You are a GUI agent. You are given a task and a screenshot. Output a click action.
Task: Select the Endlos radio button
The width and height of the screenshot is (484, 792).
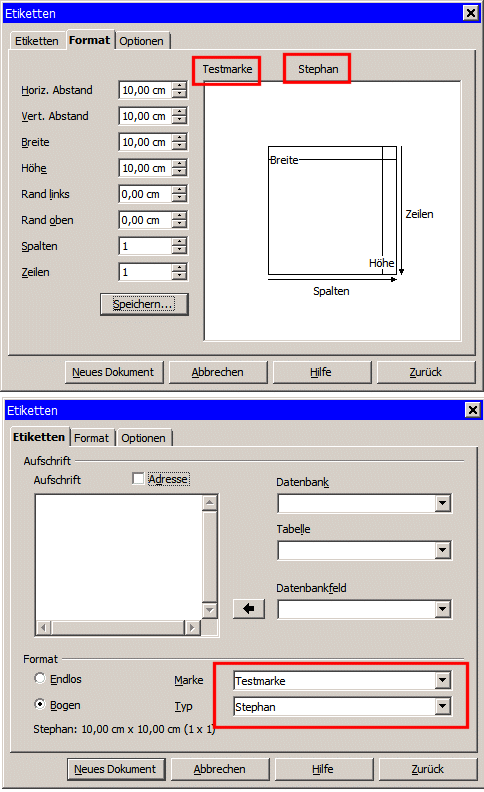pos(39,678)
